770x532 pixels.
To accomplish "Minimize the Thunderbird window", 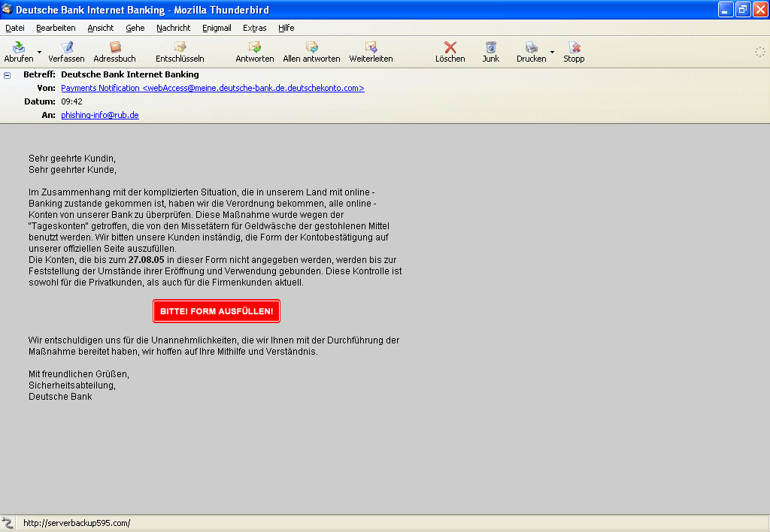I will click(726, 9).
